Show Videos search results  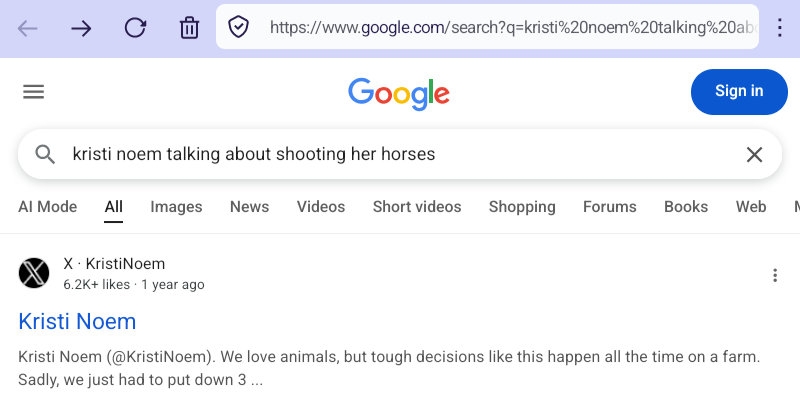click(321, 207)
